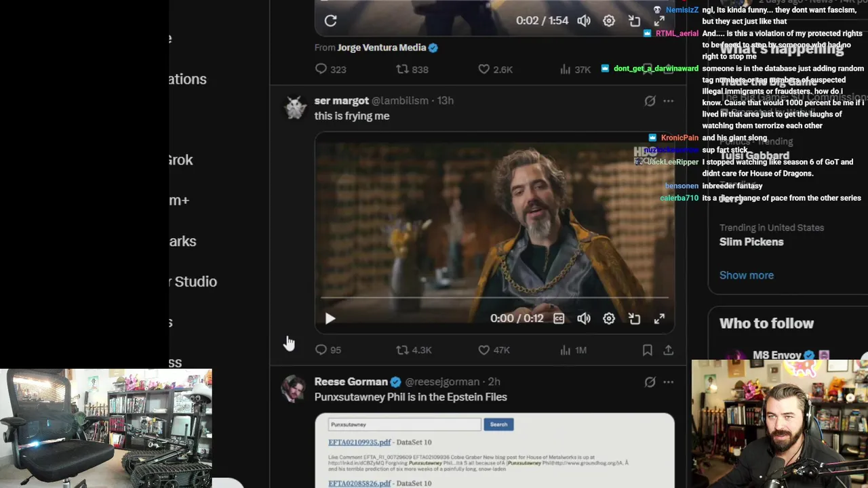Open Reese Gorman's avatar
Screen dimensions: 868x488
pyautogui.click(x=295, y=388)
